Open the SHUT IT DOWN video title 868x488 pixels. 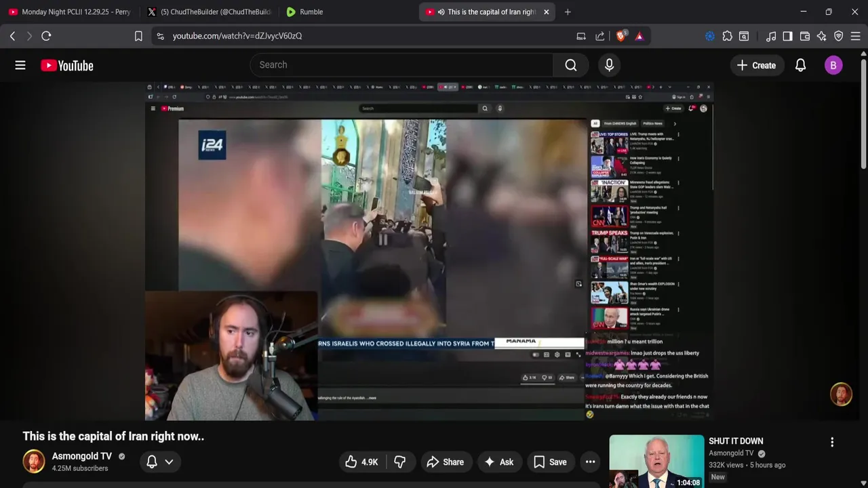(x=736, y=441)
